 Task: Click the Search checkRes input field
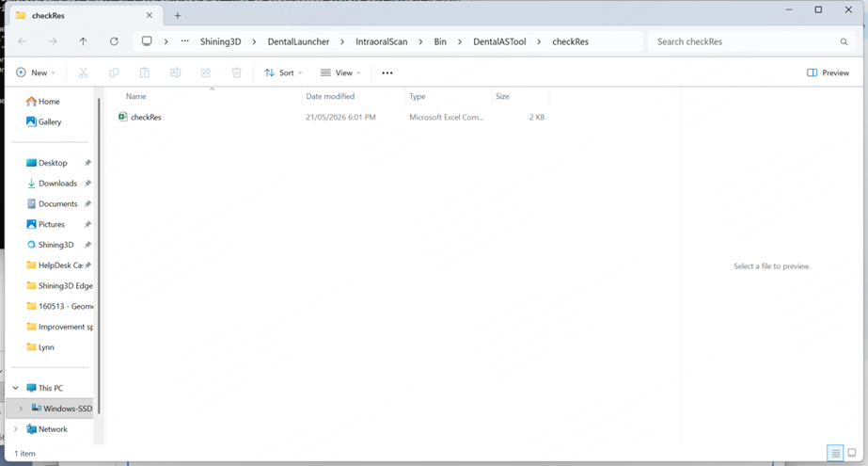750,41
